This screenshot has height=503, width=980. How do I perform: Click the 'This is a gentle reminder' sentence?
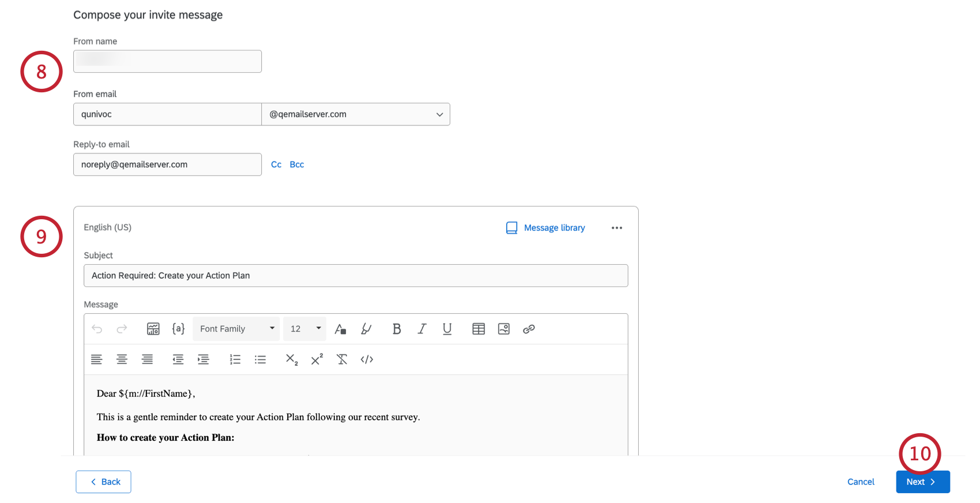pos(258,417)
